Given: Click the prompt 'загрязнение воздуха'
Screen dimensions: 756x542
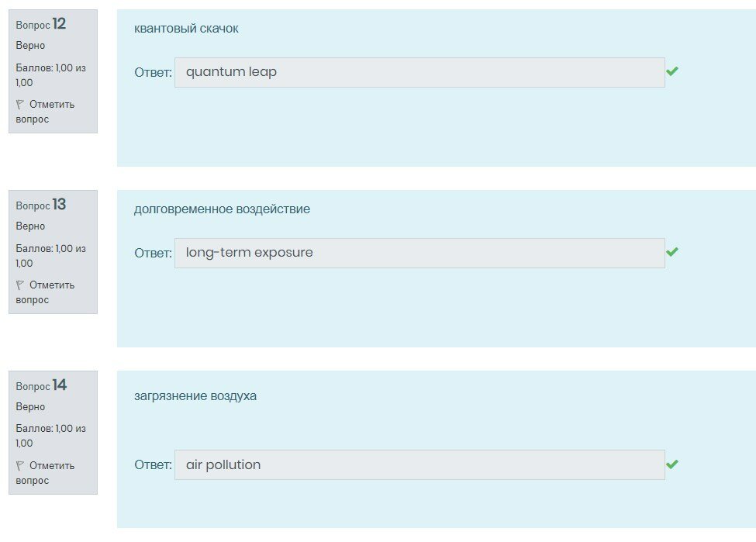Looking at the screenshot, I should tap(195, 396).
